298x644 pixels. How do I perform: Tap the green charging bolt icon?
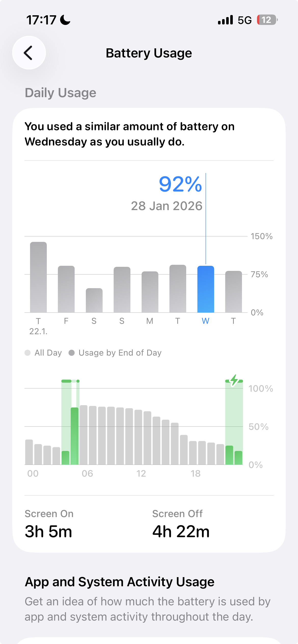coord(234,380)
